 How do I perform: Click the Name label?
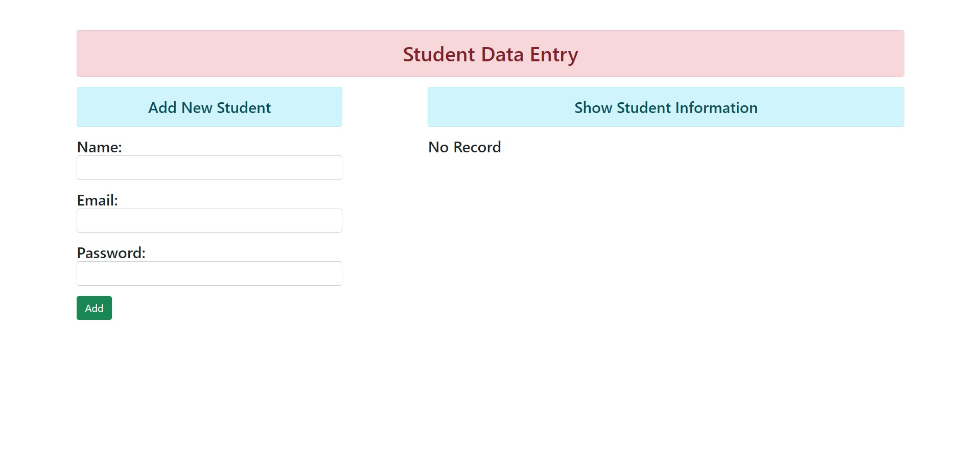99,147
